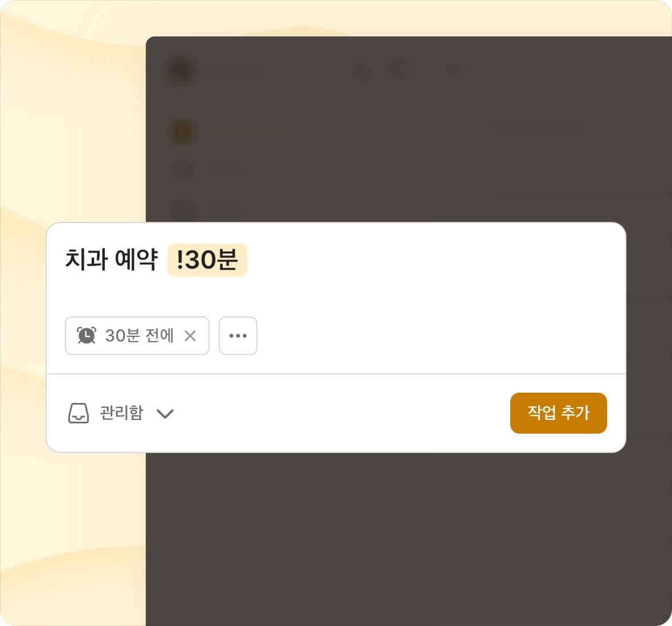Click the third blurred sidebar item
This screenshot has width=672, height=626.
[x=185, y=208]
